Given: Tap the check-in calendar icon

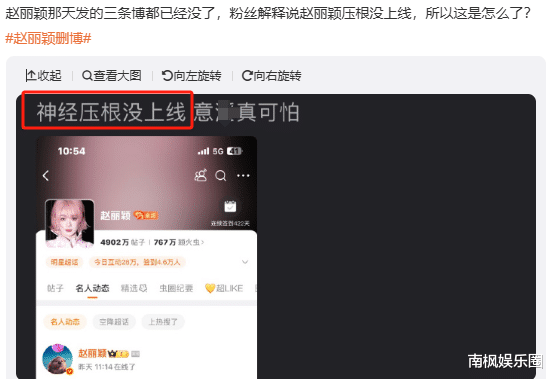Looking at the screenshot, I should click(x=231, y=207).
